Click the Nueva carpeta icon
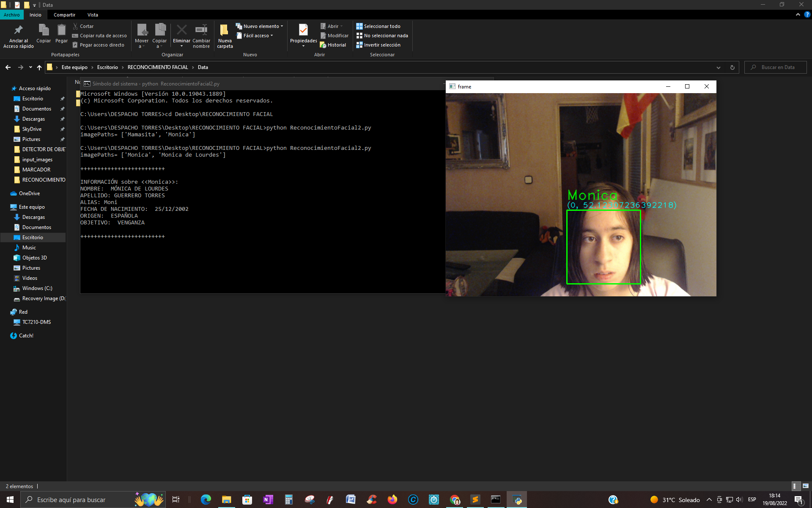Image resolution: width=812 pixels, height=508 pixels. pos(225,30)
